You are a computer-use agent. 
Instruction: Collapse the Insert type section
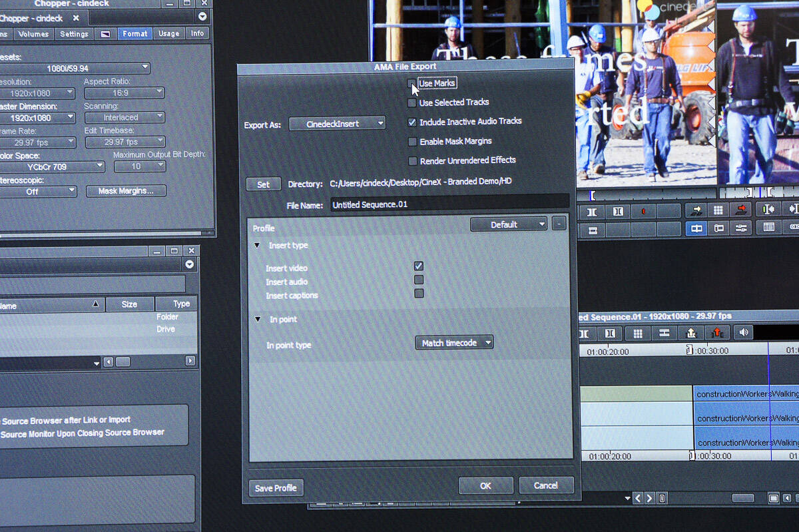[257, 245]
